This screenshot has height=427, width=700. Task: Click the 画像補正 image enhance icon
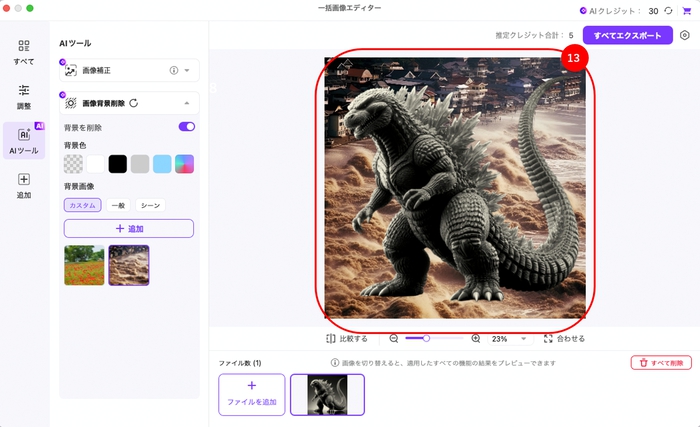71,70
